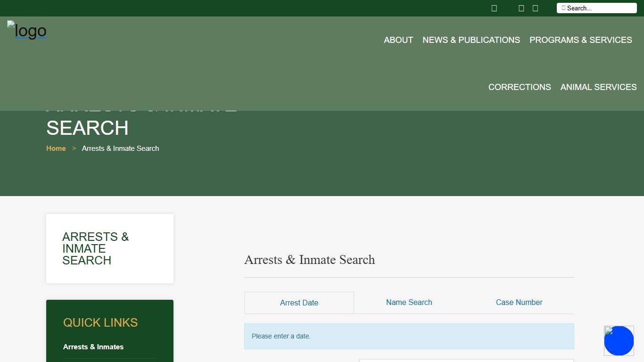This screenshot has height=362, width=644.
Task: Click the ARRESTS & INMATE SEARCH sidebar card
Action: 109,248
